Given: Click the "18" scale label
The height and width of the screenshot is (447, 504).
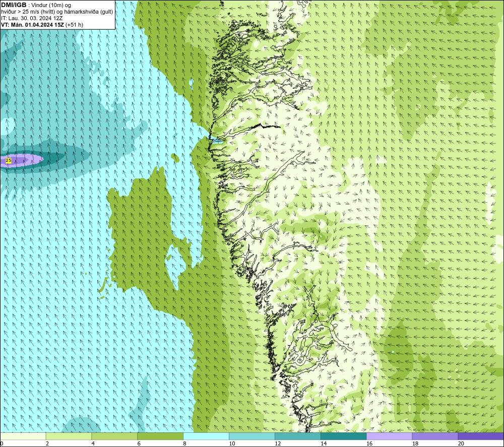Looking at the screenshot, I should point(415,444).
